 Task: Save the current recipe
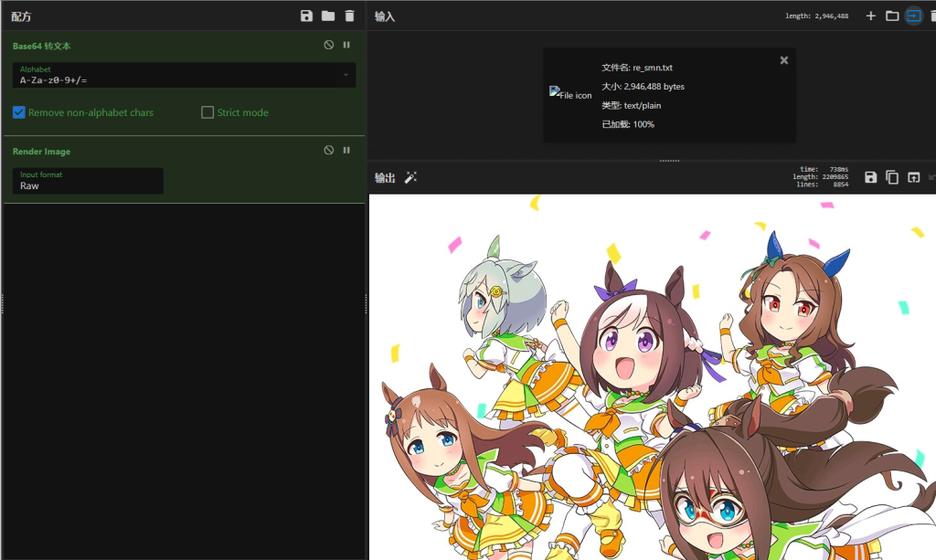pos(306,16)
